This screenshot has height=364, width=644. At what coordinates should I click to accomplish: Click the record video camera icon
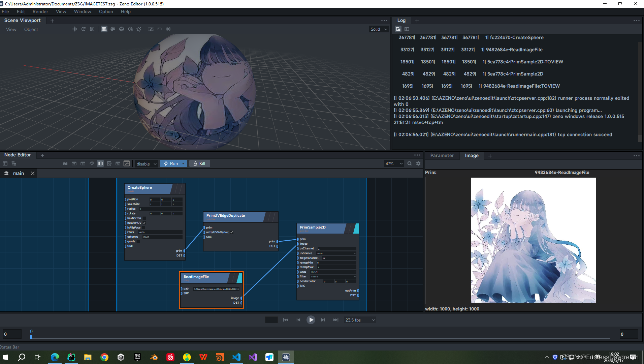[x=160, y=29]
